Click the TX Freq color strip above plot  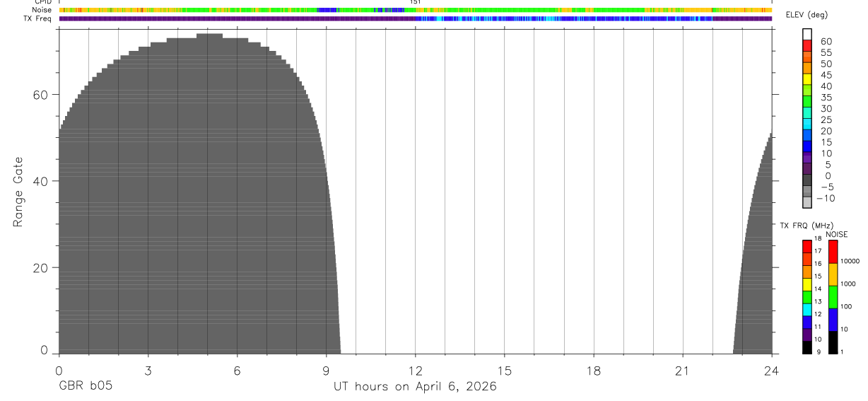pos(415,18)
